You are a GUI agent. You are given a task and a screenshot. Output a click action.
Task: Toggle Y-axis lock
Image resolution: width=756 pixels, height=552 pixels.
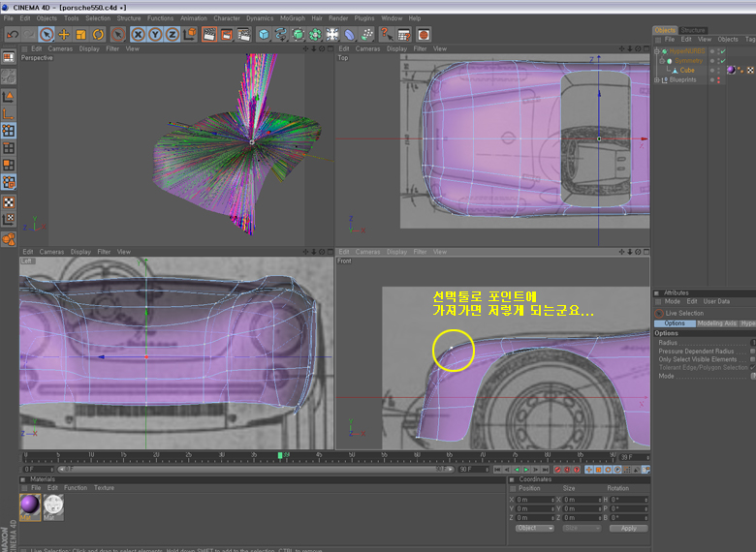155,35
